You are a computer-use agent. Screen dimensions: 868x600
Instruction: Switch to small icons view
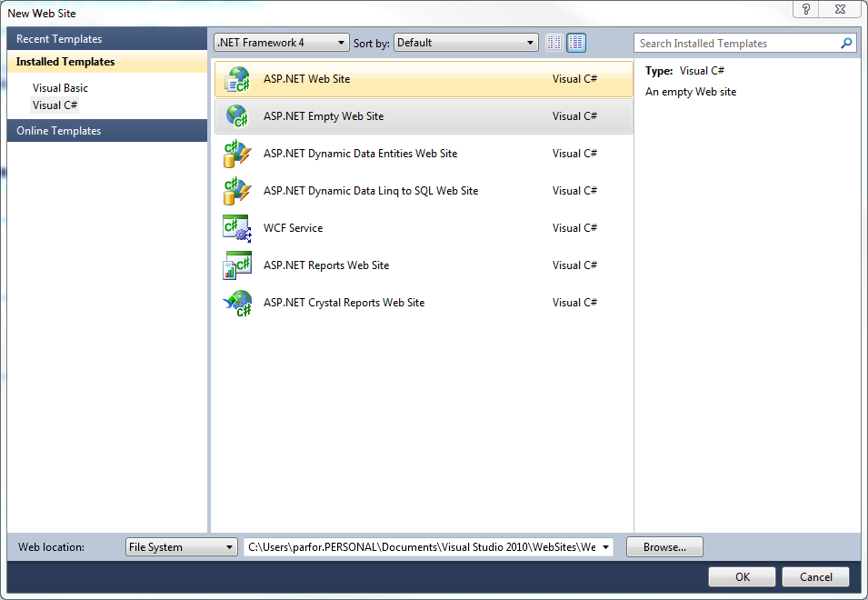554,43
